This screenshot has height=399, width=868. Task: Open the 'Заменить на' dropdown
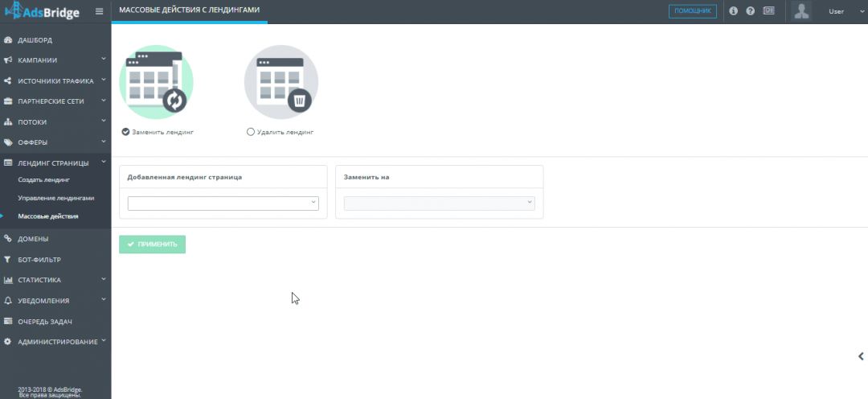point(439,204)
